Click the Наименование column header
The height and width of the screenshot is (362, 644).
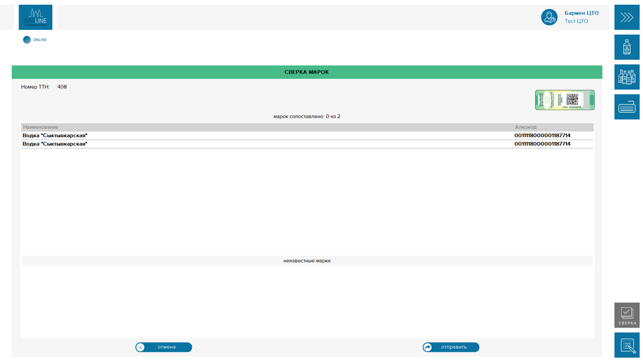pos(41,127)
